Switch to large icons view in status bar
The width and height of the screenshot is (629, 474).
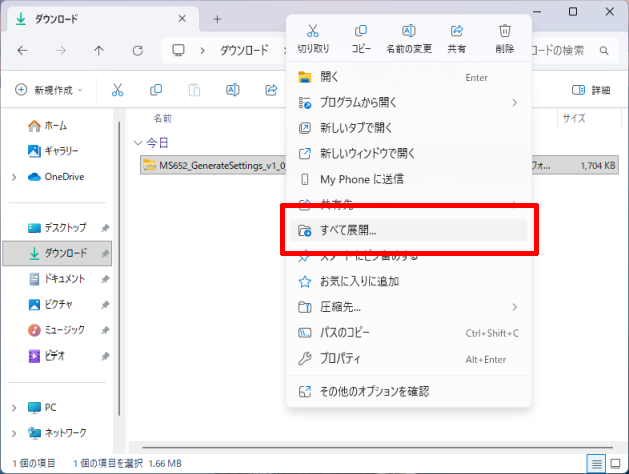click(617, 463)
